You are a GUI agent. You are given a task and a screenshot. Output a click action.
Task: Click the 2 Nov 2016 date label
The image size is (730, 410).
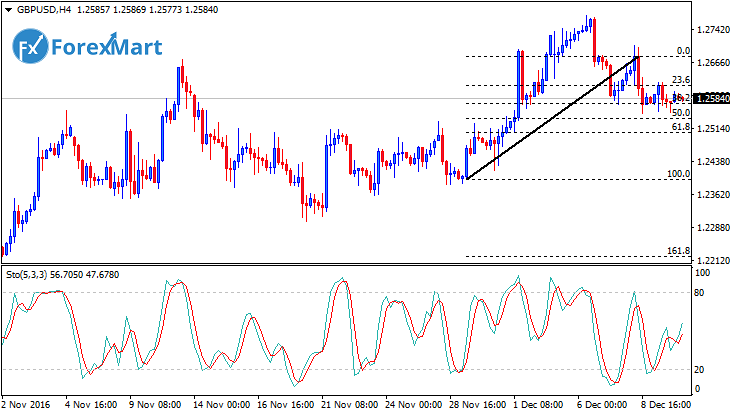tap(26, 403)
